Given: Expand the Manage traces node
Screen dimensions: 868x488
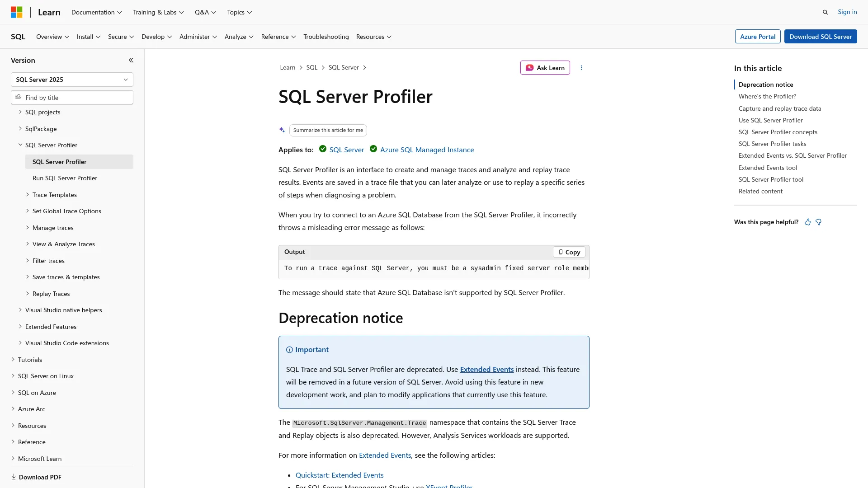Looking at the screenshot, I should pyautogui.click(x=28, y=227).
